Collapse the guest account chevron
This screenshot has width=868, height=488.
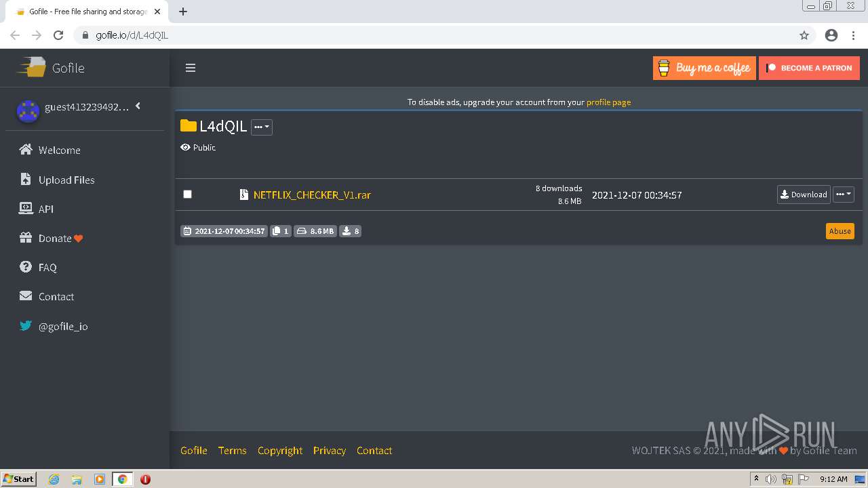pos(138,106)
